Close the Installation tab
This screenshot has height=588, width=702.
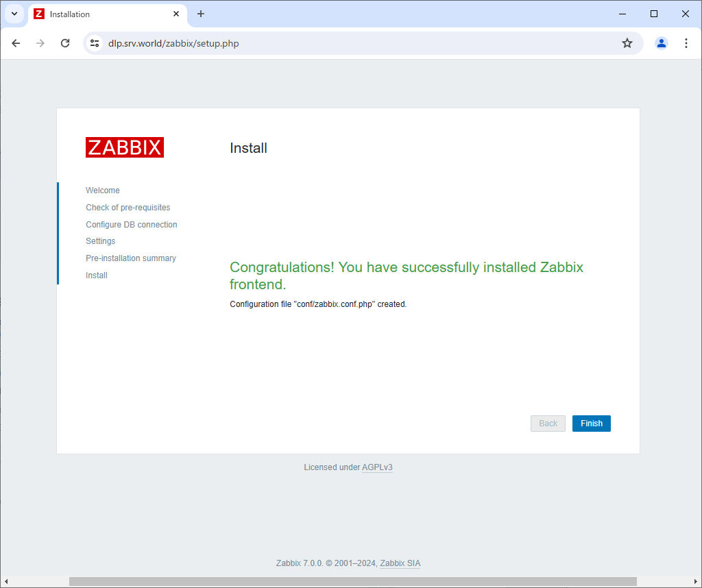pos(176,14)
